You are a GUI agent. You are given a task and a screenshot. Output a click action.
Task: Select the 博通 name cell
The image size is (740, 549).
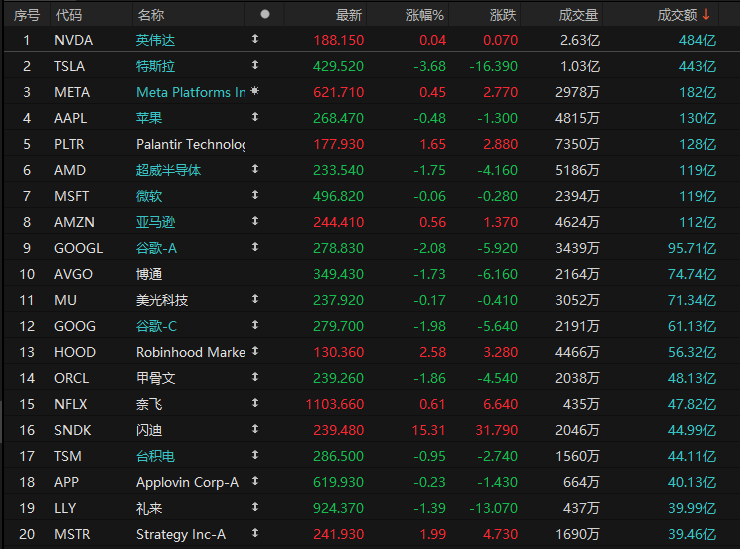coord(149,274)
